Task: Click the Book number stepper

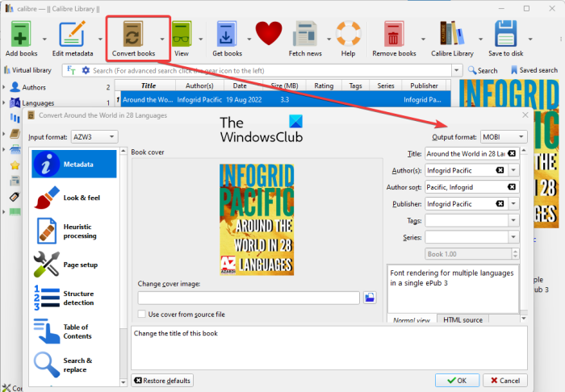Action: [515, 254]
